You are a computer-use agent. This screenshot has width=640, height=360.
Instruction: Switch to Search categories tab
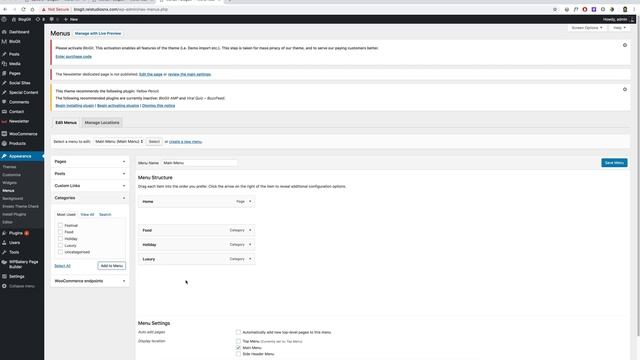[105, 214]
